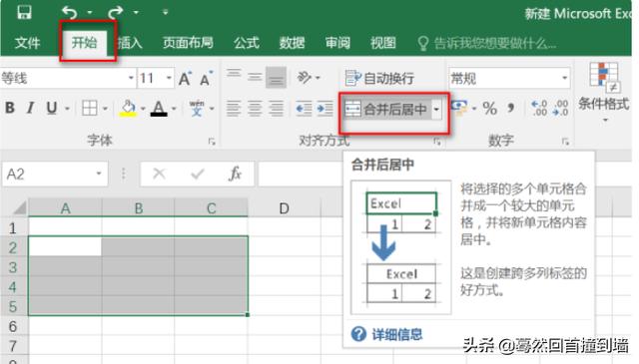
Task: Click Accounting number format icon
Action: [459, 108]
